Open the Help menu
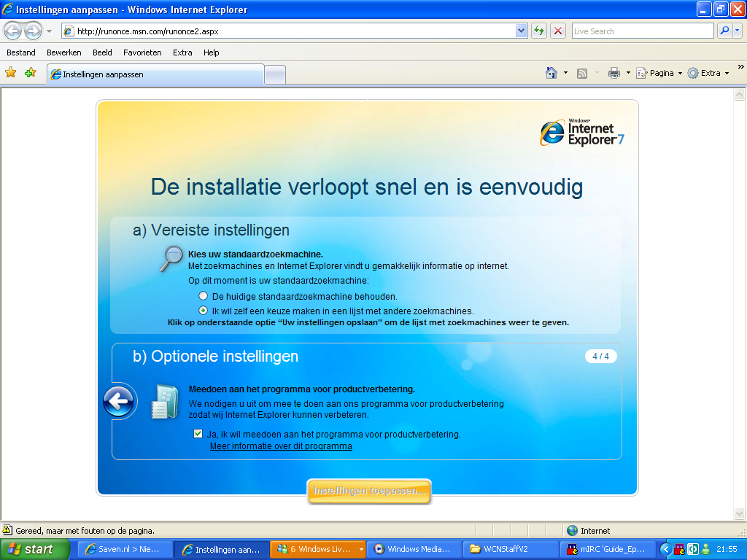 tap(211, 52)
